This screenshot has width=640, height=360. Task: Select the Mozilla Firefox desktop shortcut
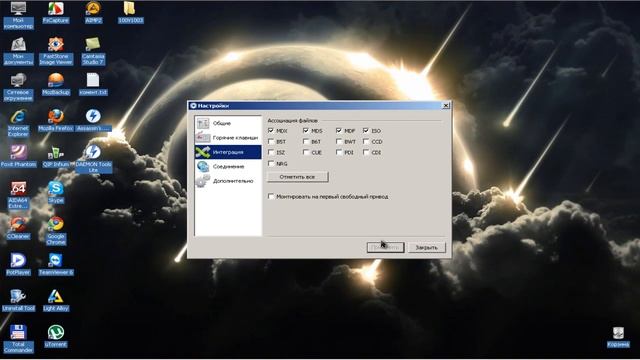tap(56, 120)
